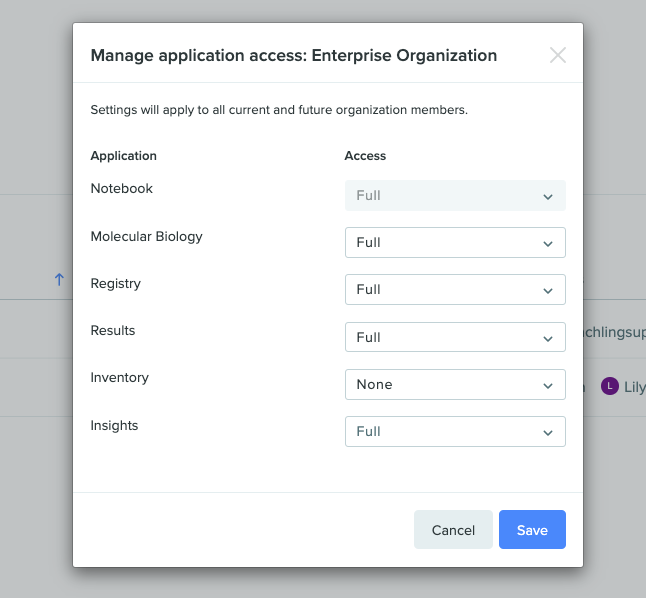Open the Results access dropdown
Image resolution: width=646 pixels, height=598 pixels.
click(455, 337)
